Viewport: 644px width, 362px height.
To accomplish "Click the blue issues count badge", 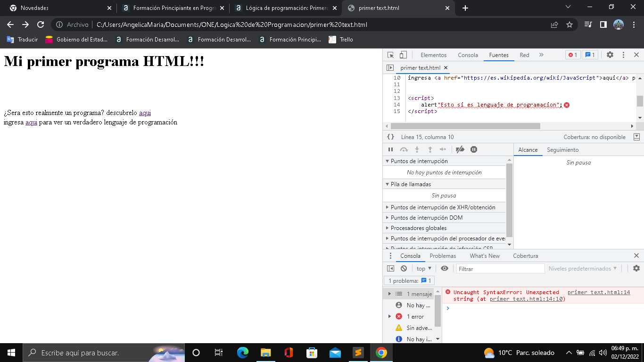I will click(x=590, y=55).
